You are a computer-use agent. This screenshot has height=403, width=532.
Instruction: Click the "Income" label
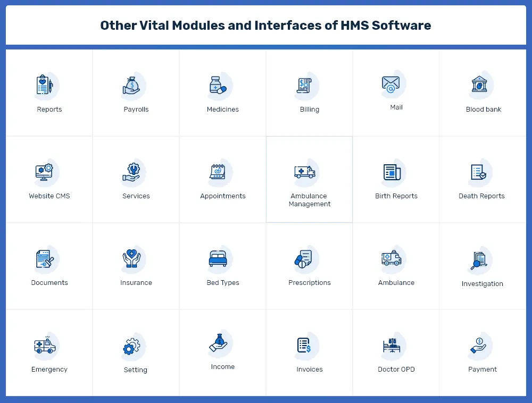(x=223, y=367)
